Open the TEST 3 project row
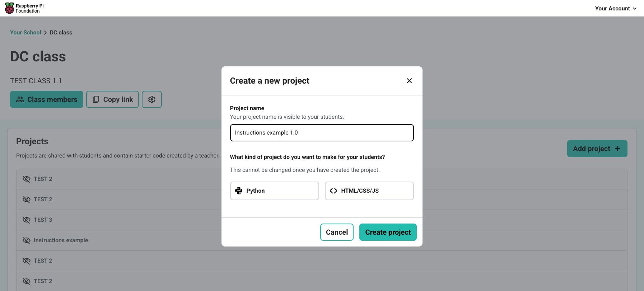Screen dimensions: 644x291 click(x=43, y=220)
